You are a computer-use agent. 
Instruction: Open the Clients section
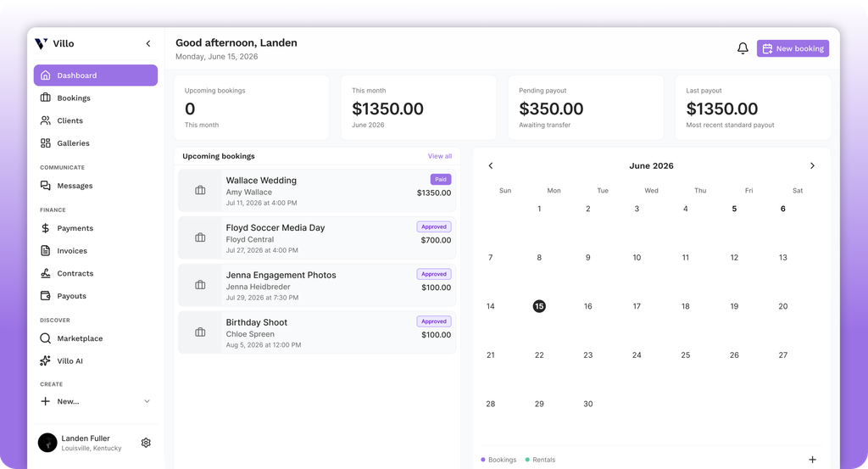tap(96, 120)
